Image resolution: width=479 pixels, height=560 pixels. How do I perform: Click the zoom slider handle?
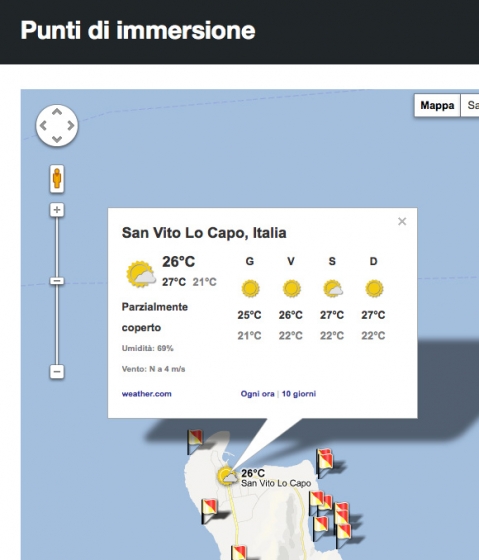click(x=57, y=281)
